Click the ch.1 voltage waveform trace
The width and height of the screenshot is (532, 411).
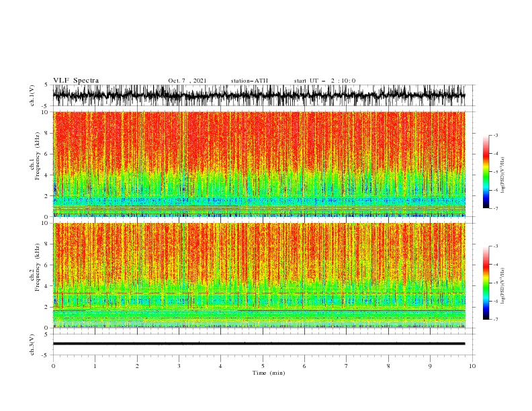pyautogui.click(x=259, y=95)
